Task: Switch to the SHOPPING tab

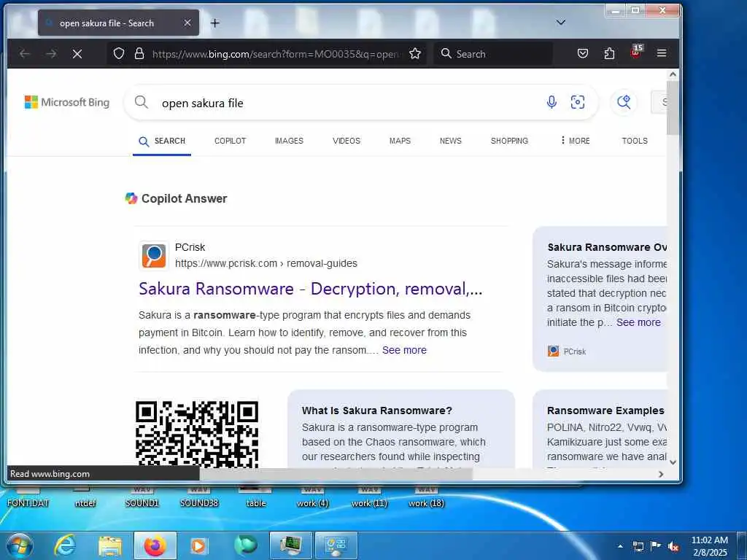Action: tap(509, 141)
